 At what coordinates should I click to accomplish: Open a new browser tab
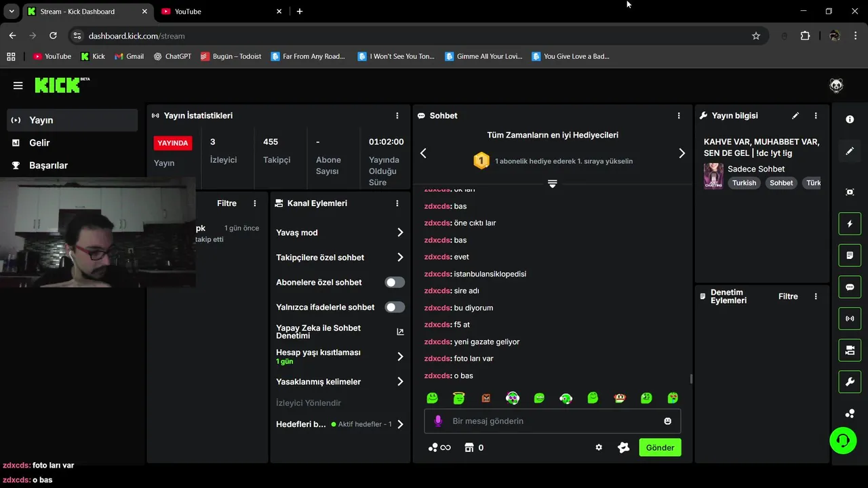[x=300, y=12]
